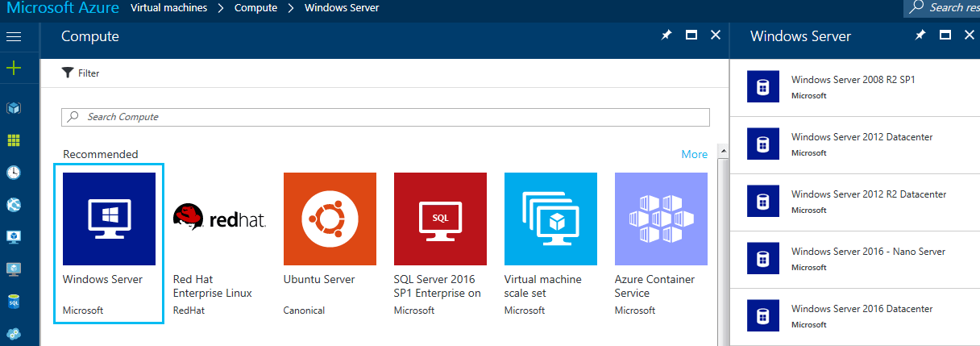Choose Windows Server 2008 R2 SP1 text
Viewport: 980px width, 346px height.
[853, 80]
